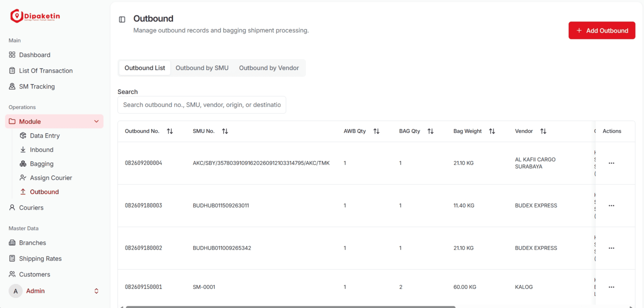
Task: Open Outbound in sidebar
Action: tap(44, 192)
